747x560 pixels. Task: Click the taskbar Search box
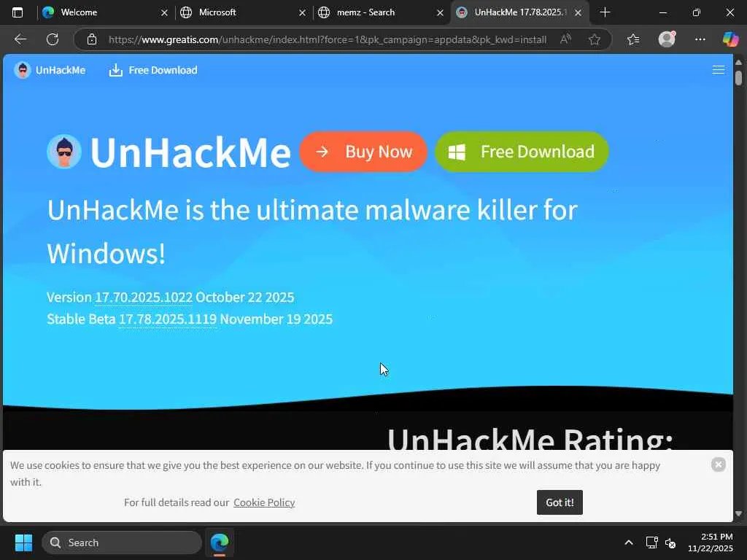122,542
